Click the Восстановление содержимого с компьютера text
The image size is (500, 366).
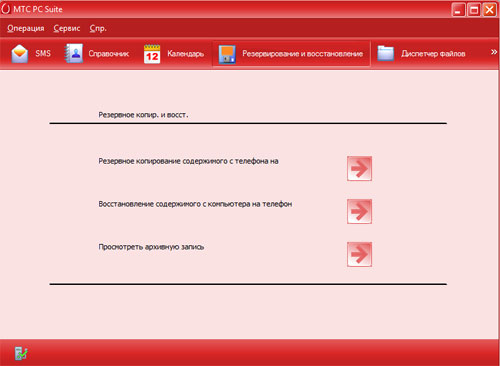195,204
